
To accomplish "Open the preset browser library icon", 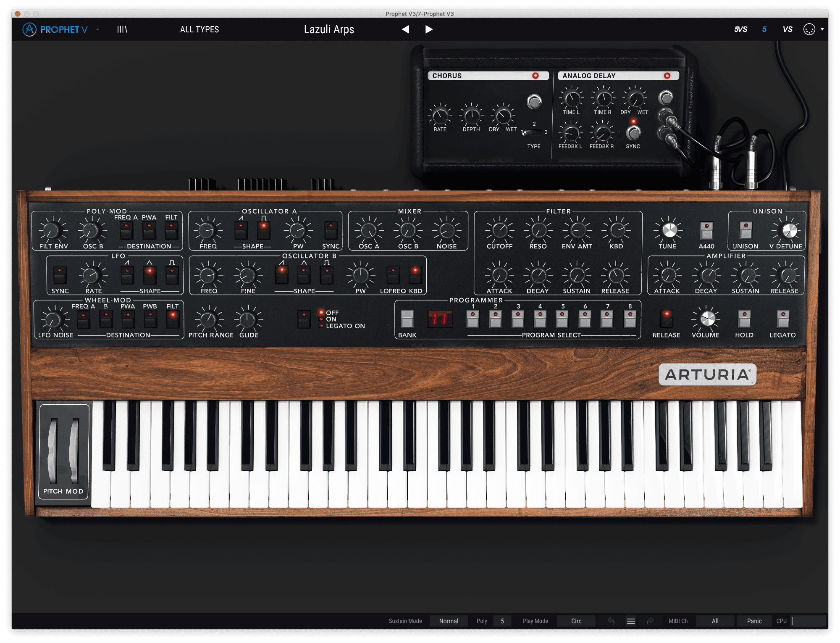I will tap(122, 29).
